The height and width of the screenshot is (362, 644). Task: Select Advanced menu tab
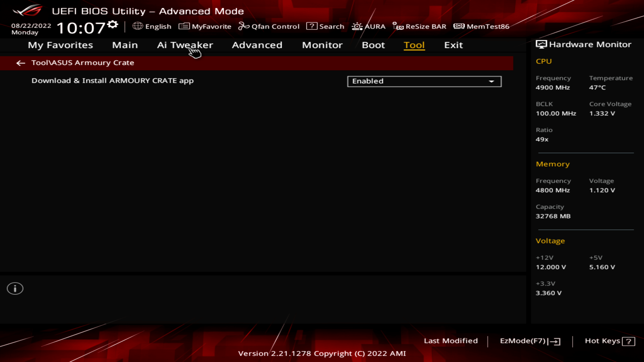pos(257,45)
